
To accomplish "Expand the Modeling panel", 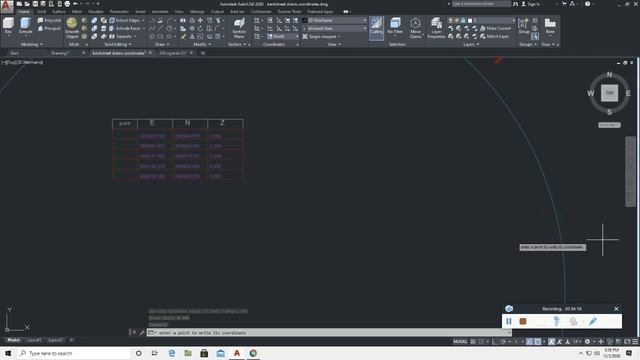I will click(x=31, y=44).
